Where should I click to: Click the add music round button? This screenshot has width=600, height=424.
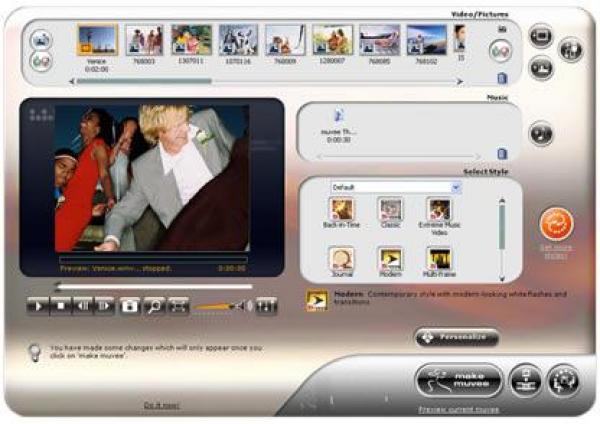coord(541,133)
